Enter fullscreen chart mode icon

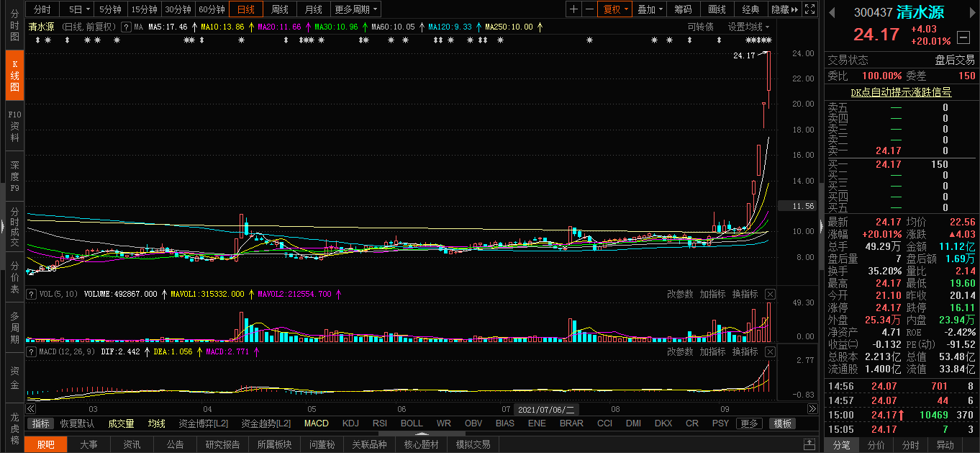tap(809, 9)
